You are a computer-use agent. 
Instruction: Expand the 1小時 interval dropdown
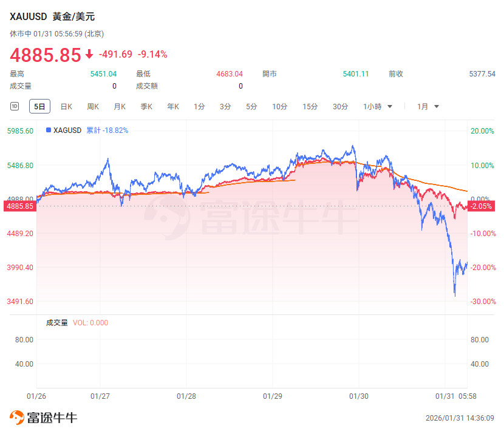point(378,106)
